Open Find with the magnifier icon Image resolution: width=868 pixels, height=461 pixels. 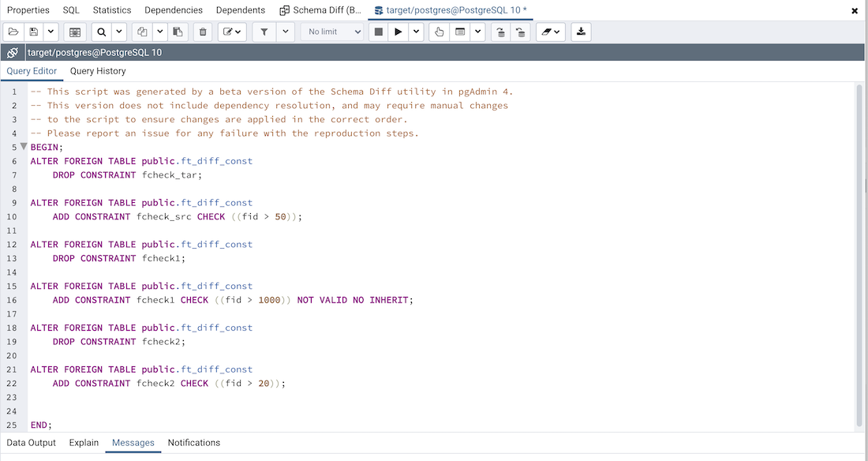coord(101,32)
